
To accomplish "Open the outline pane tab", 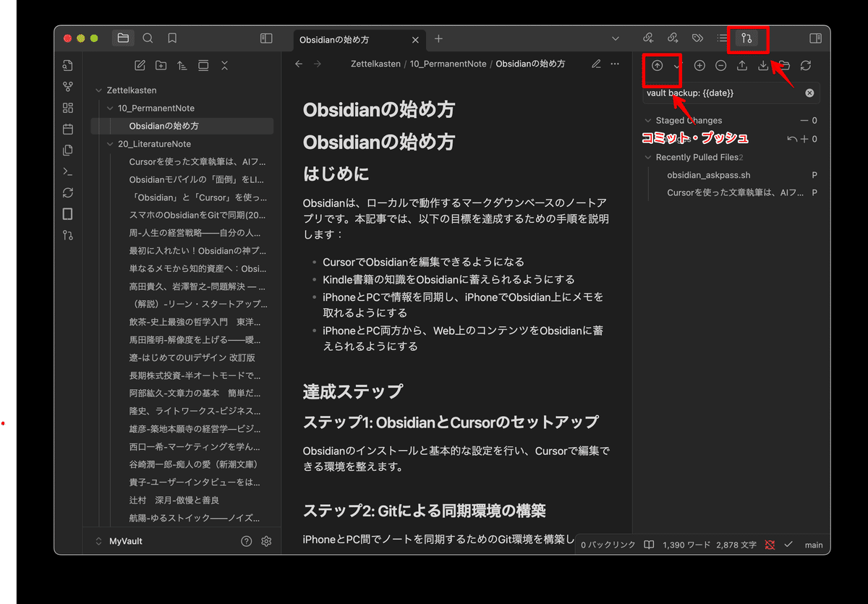I will coord(722,38).
